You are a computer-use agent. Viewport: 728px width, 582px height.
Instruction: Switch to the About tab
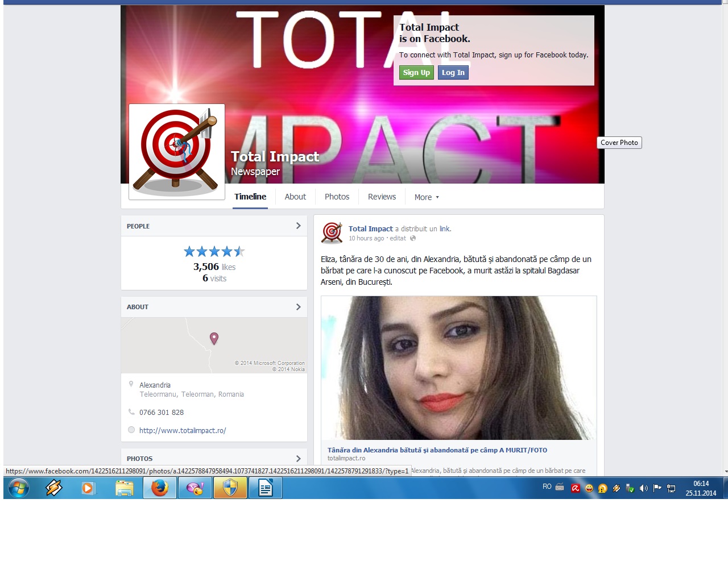295,197
